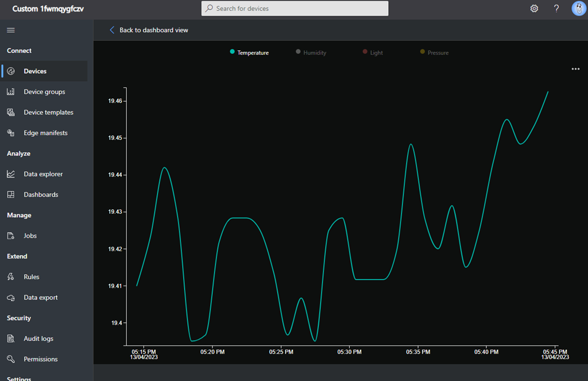The height and width of the screenshot is (381, 588).
Task: Click the red Light legend color dot
Action: (x=365, y=52)
